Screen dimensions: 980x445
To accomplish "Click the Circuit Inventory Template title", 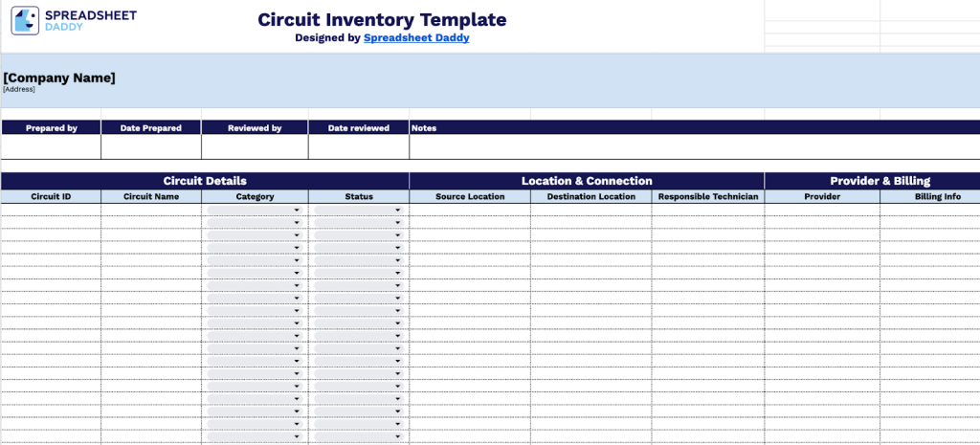I will coord(382,20).
